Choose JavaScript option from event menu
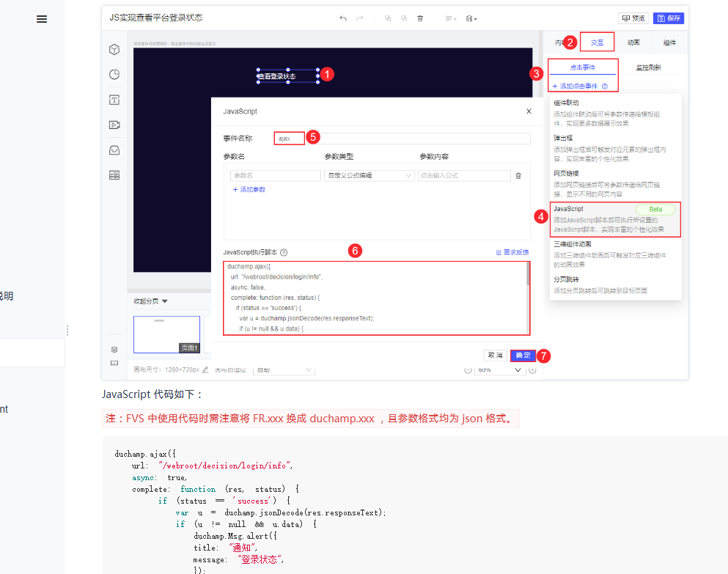Image resolution: width=728 pixels, height=574 pixels. [616, 219]
